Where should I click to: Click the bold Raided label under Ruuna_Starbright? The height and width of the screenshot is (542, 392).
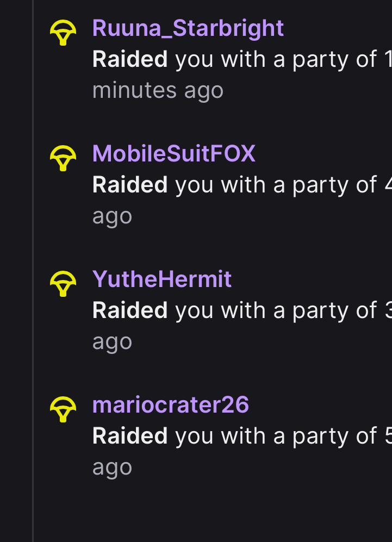click(x=130, y=59)
